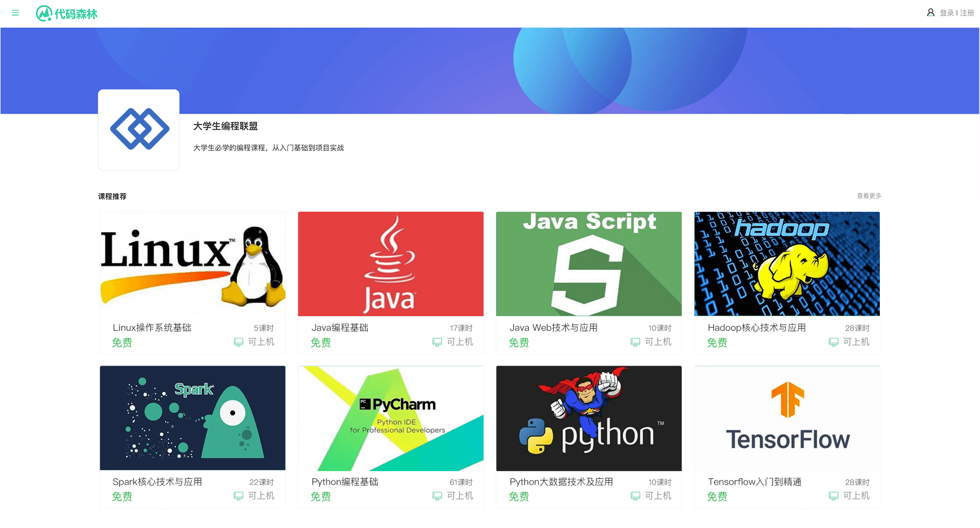Click the 大学生编程联盟 heading

point(225,126)
